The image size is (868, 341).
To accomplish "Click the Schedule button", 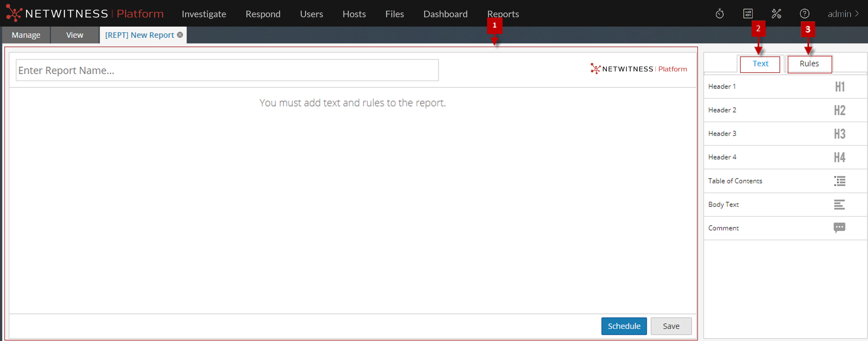I will click(x=624, y=326).
